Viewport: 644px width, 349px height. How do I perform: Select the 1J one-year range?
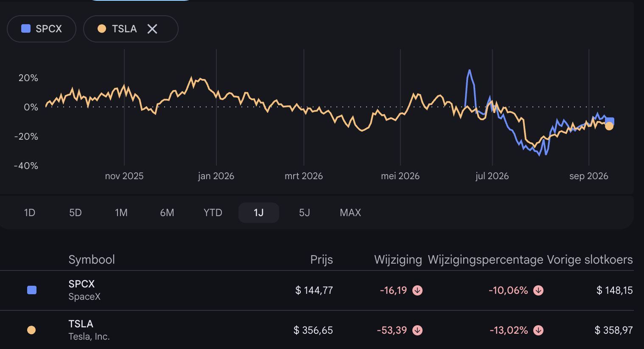click(x=259, y=213)
